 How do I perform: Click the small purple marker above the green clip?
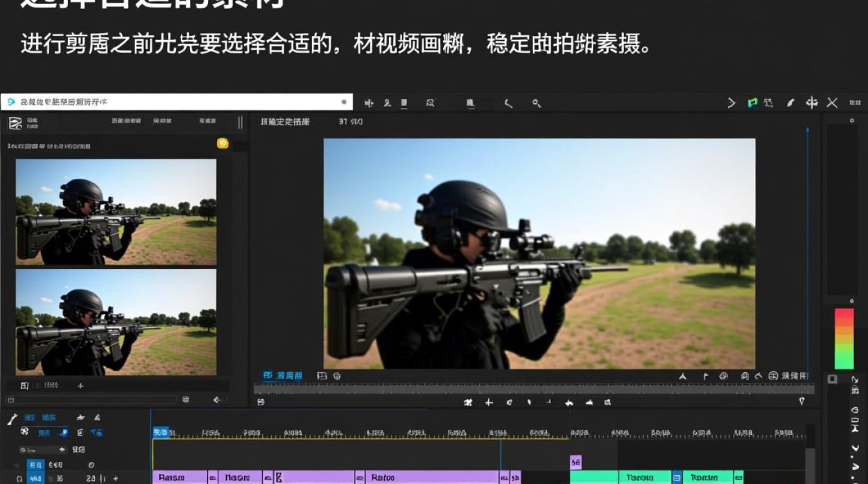(575, 462)
